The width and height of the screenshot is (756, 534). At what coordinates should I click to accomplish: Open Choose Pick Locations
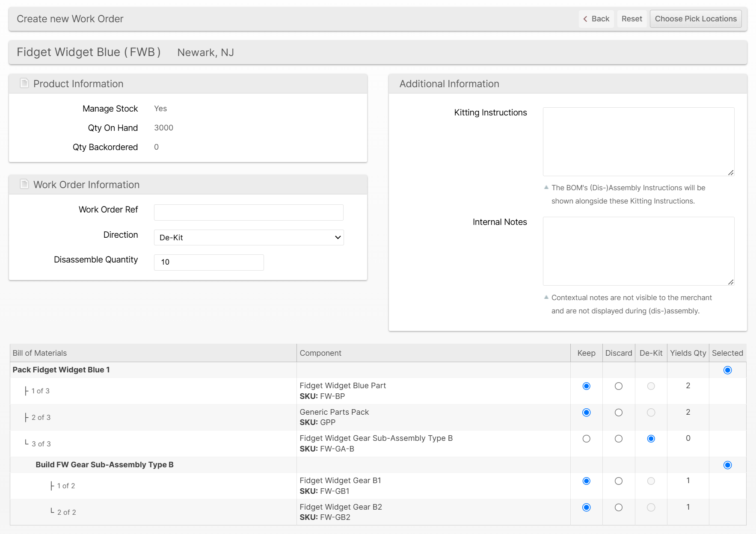pyautogui.click(x=695, y=19)
